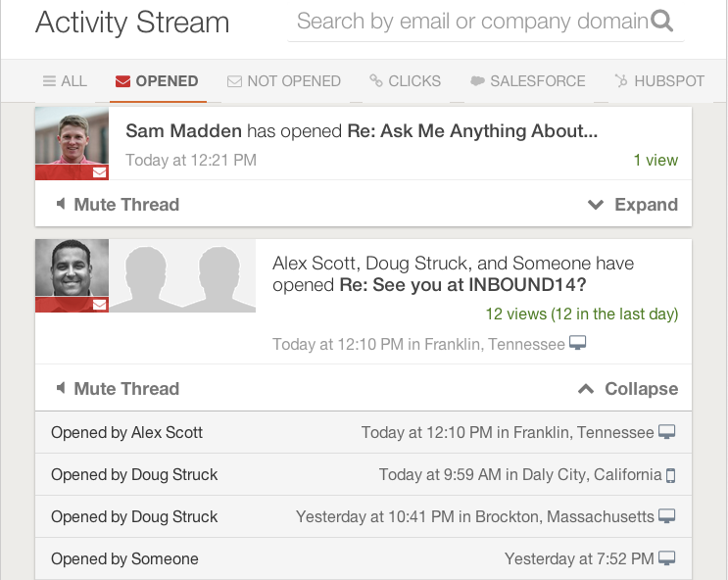Open the Not Opened tab
This screenshot has width=728, height=580.
tap(283, 81)
